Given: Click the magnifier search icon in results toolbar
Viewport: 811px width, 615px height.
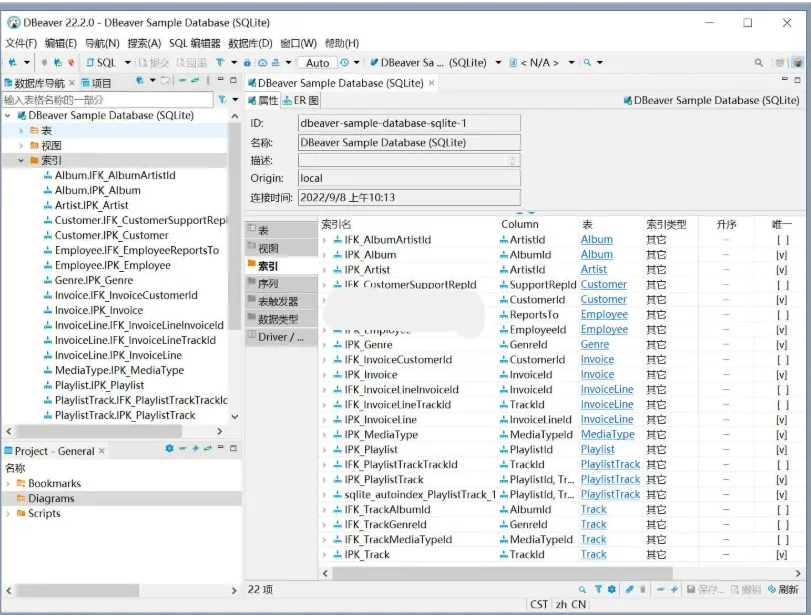Looking at the screenshot, I should [585, 590].
